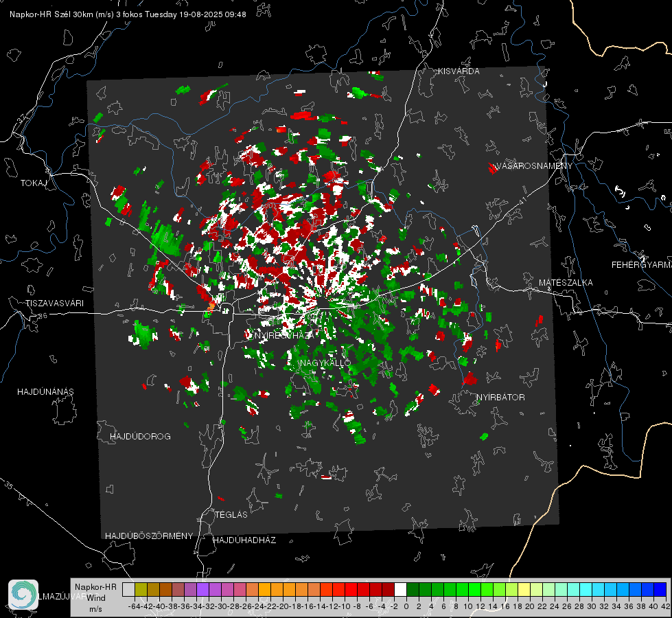Image resolution: width=672 pixels, height=618 pixels.
Task: Click the yellow swatch labeled 18 in the legend
Action: pyautogui.click(x=524, y=589)
